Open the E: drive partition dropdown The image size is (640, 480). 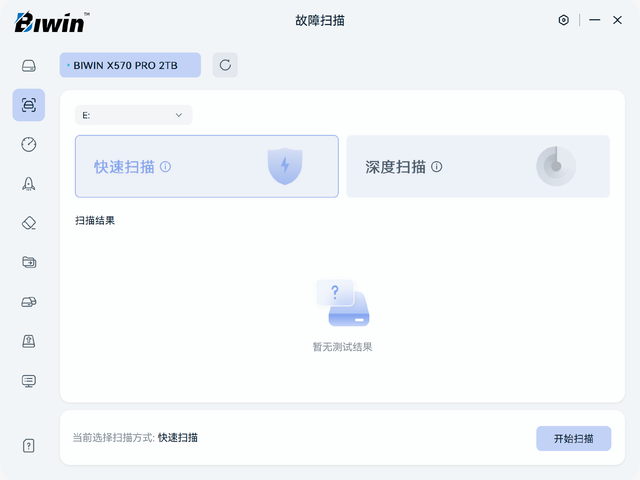point(133,115)
